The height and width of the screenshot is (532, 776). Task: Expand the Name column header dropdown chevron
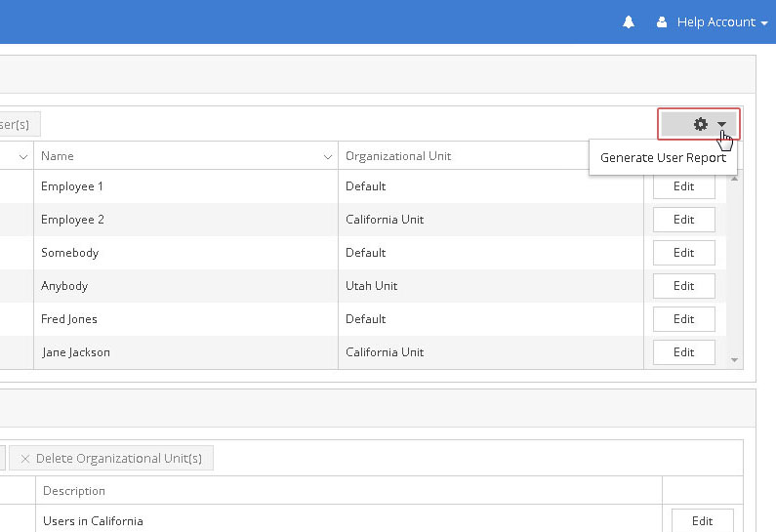[x=328, y=156]
